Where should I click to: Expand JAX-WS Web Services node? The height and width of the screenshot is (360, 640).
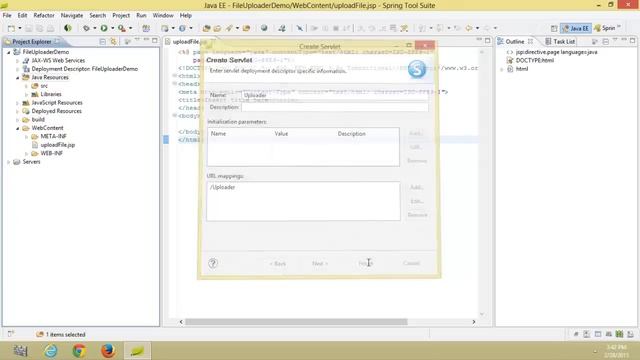(x=18, y=60)
